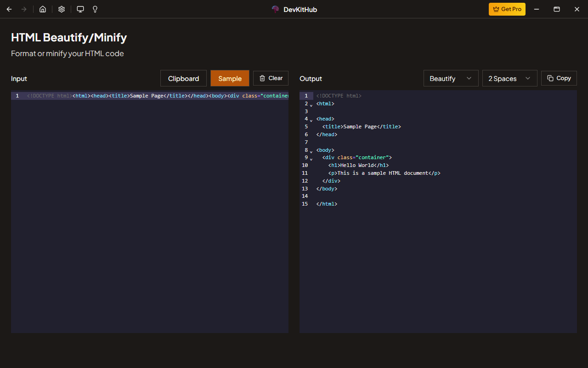Open the 2 Spaces indentation dropdown
This screenshot has width=588, height=368.
coord(510,78)
